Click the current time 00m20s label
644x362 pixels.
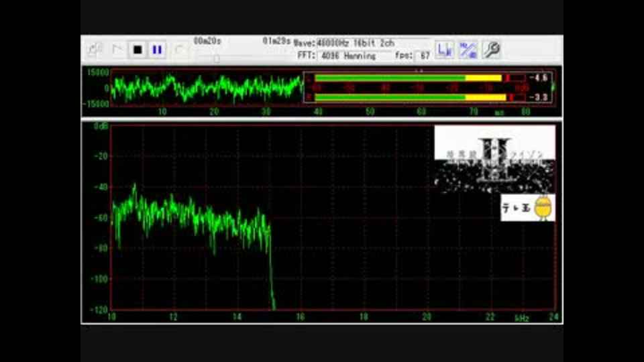207,41
